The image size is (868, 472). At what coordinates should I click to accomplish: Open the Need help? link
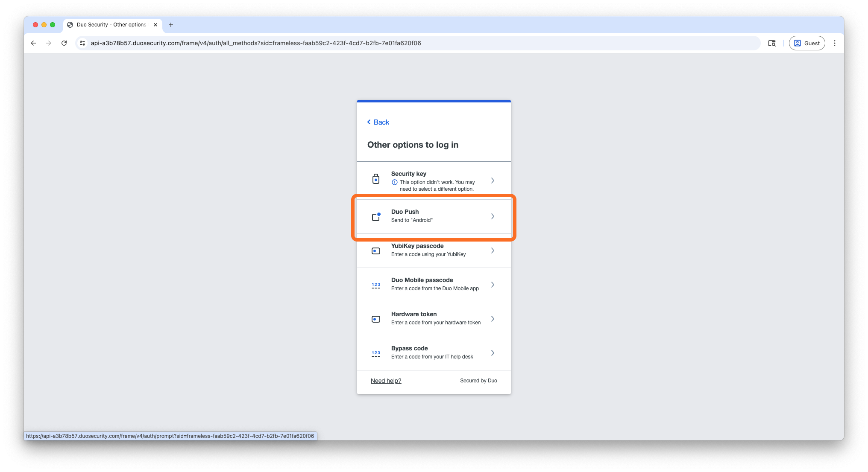[386, 381]
